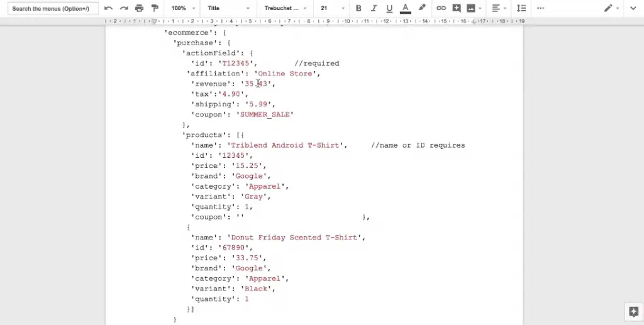Viewport: 644px width, 325px height.
Task: Click the 'purchase' key text
Action: click(x=195, y=43)
